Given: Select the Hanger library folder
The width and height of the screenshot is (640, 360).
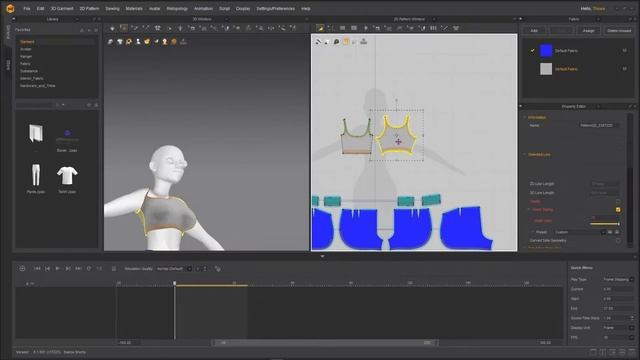Looking at the screenshot, I should tap(26, 56).
